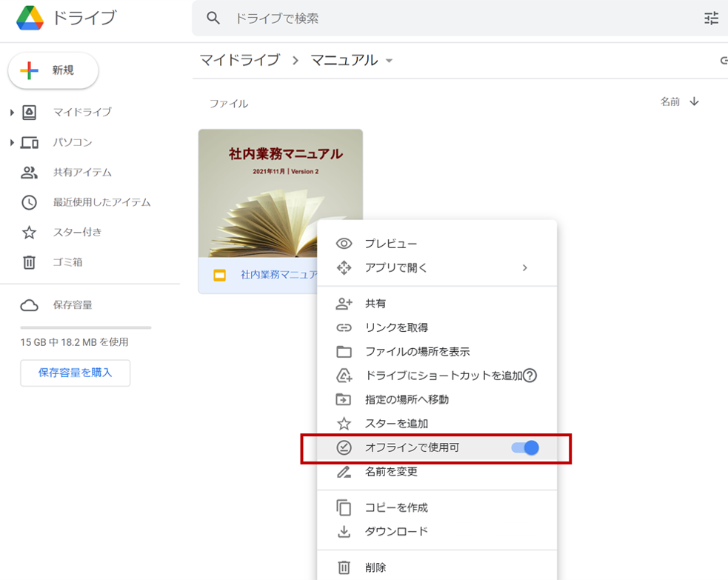Screen dimensions: 728x580
Task: Click the 社内業務マニュア file name label
Action: [x=279, y=275]
